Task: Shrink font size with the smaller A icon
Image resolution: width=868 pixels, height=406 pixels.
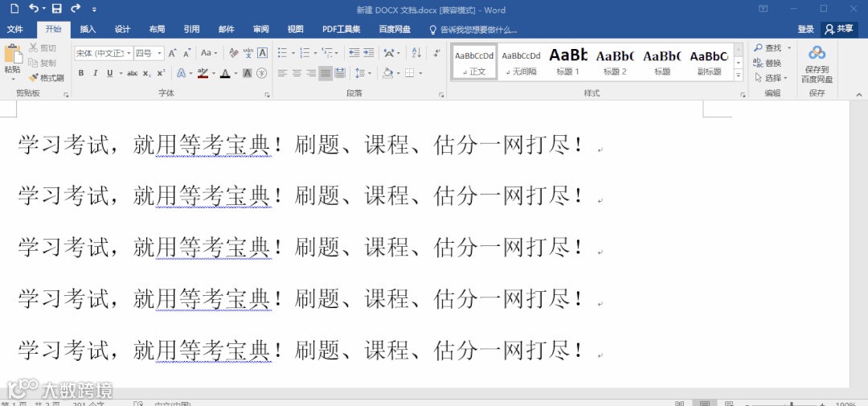Action: [187, 53]
